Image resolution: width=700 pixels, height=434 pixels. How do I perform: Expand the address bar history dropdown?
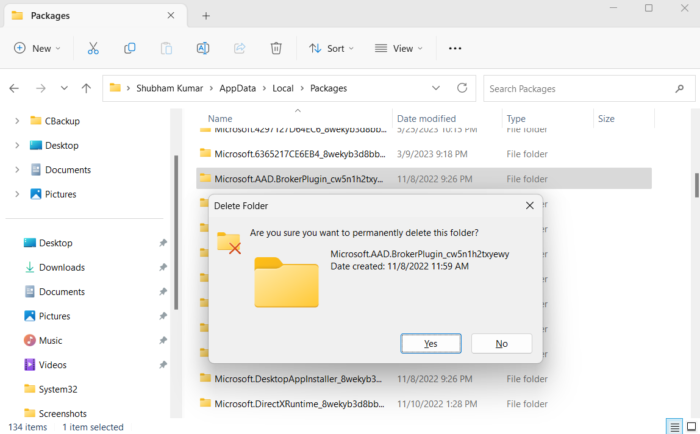point(436,88)
